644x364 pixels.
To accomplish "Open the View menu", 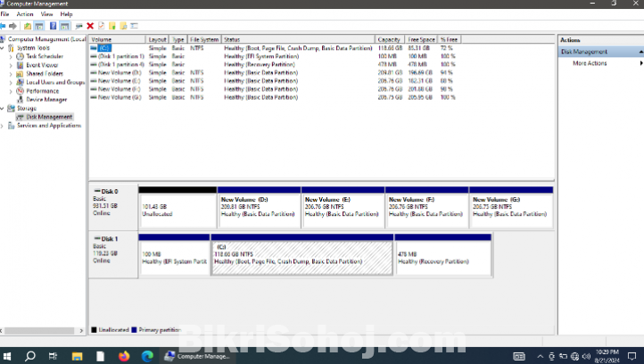I will tap(46, 14).
